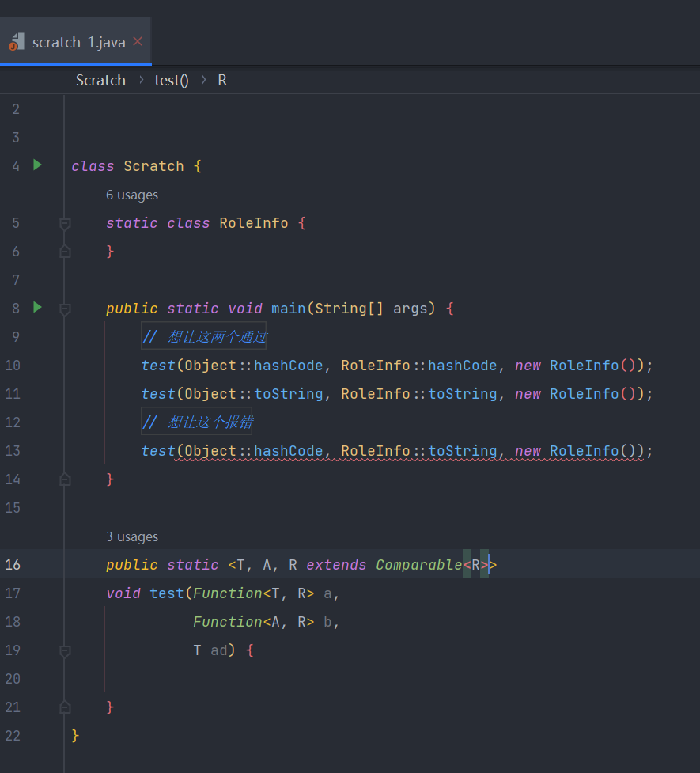Click test() in the breadcrumb bar
The image size is (700, 773).
tap(172, 81)
